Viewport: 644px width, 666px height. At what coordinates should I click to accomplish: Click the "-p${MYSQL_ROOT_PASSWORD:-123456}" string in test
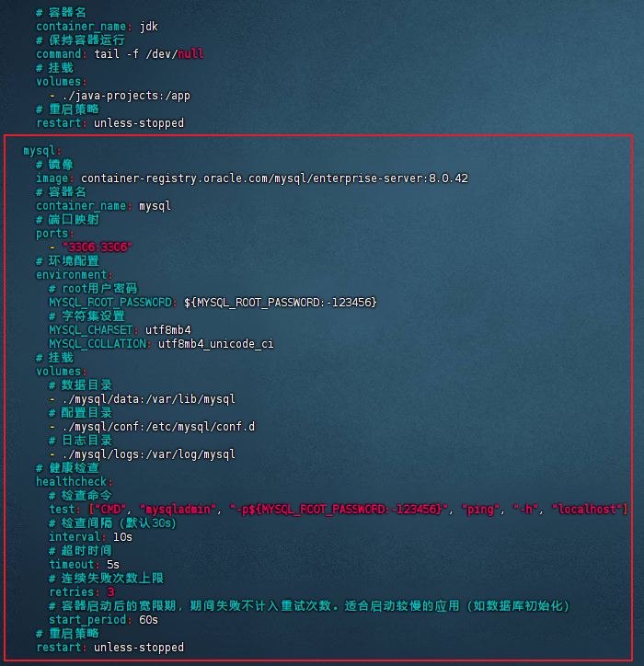(339, 510)
